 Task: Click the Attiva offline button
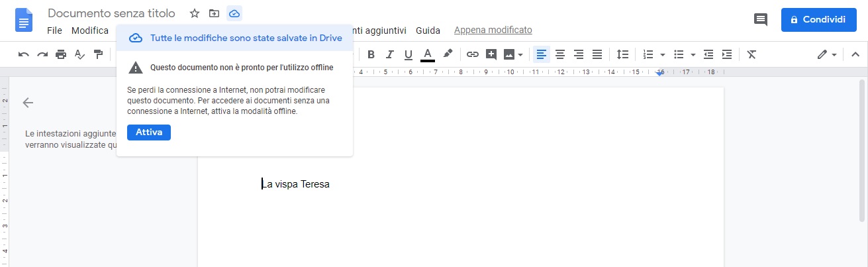(x=149, y=133)
